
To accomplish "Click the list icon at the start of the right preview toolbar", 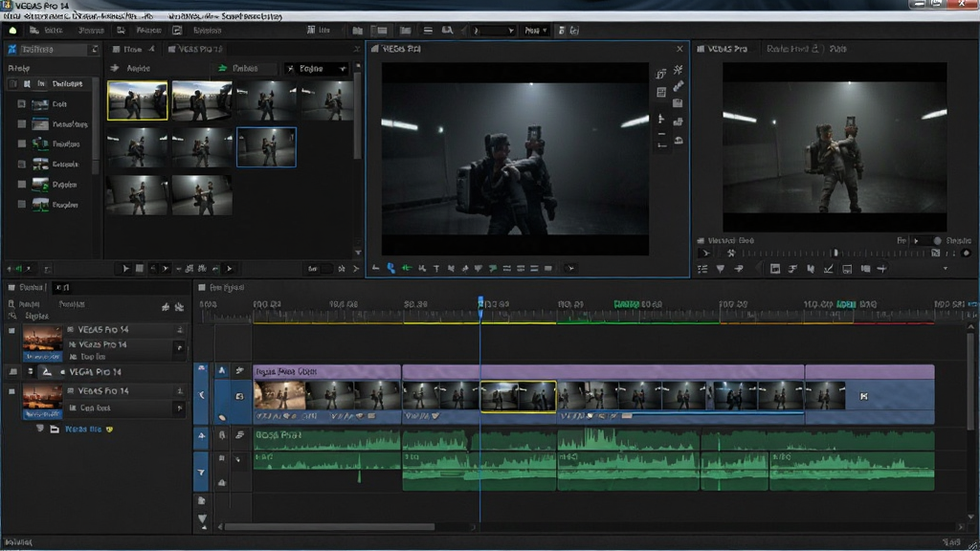I will pyautogui.click(x=702, y=269).
